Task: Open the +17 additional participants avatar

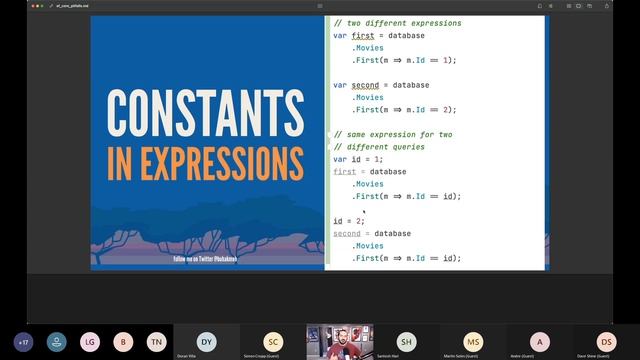Action: point(23,342)
